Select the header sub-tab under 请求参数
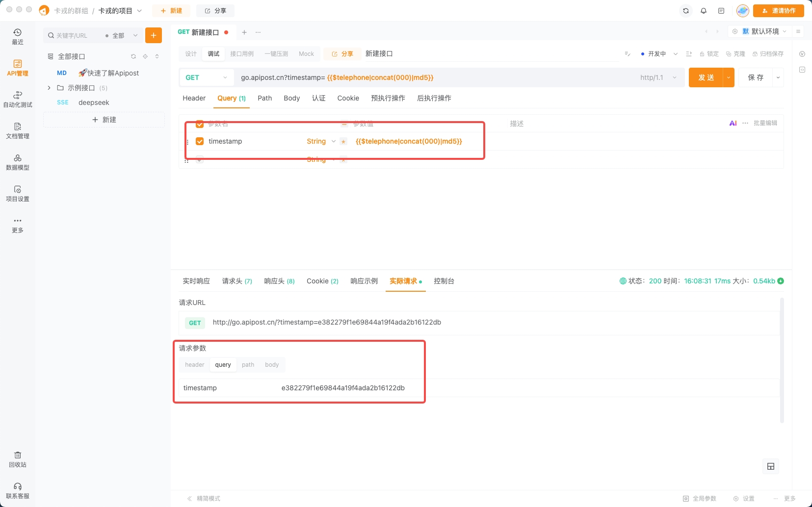This screenshot has width=812, height=507. click(195, 365)
